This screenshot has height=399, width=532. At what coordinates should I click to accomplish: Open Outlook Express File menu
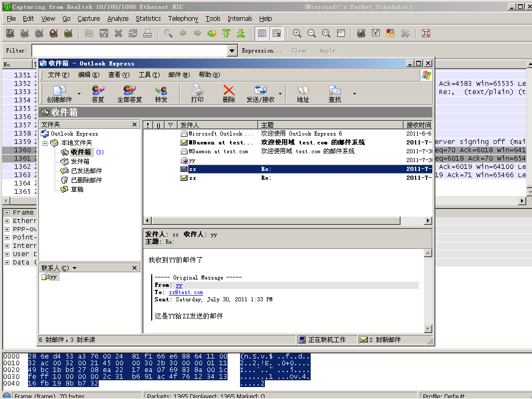(x=58, y=75)
